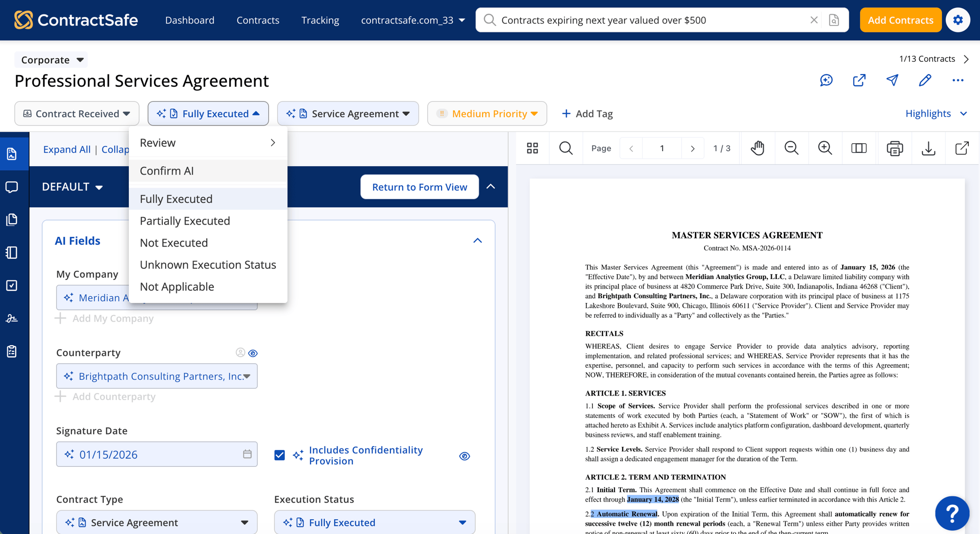Image resolution: width=980 pixels, height=534 pixels.
Task: Open document search icon in the search bar
Action: point(834,20)
